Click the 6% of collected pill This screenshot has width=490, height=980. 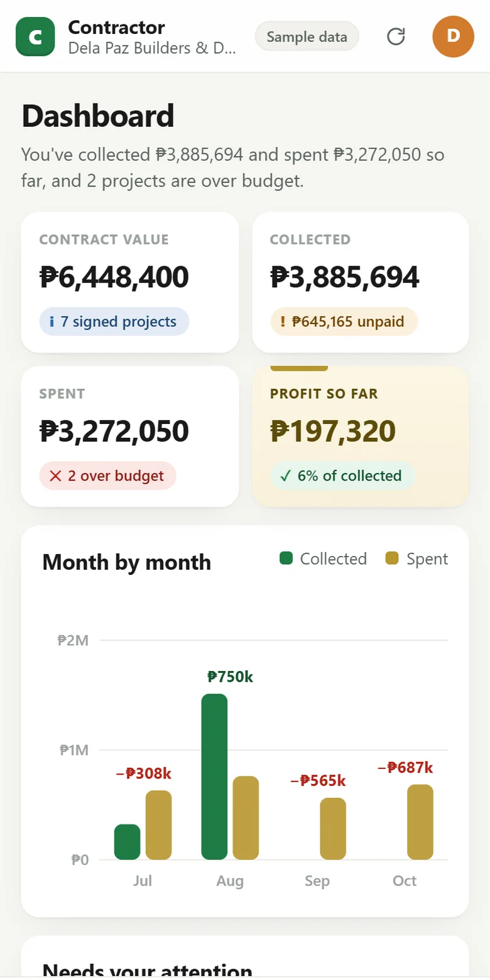coord(343,476)
